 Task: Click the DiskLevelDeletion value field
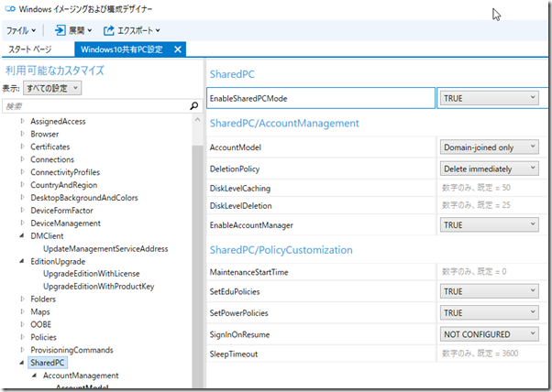(x=491, y=205)
